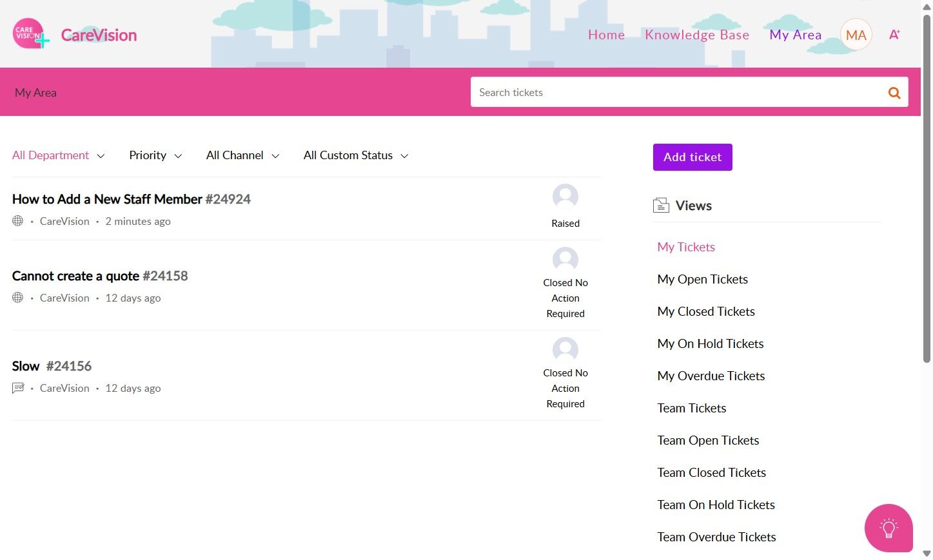Viewport: 933px width, 560px height.
Task: Select My Area in the top navigation
Action: [x=795, y=35]
